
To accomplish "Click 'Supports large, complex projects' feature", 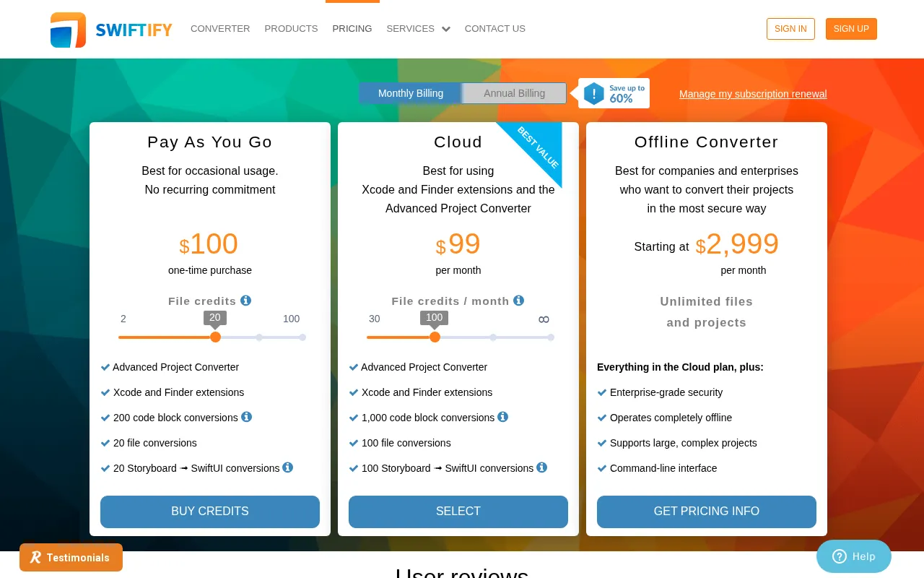I will pos(684,443).
